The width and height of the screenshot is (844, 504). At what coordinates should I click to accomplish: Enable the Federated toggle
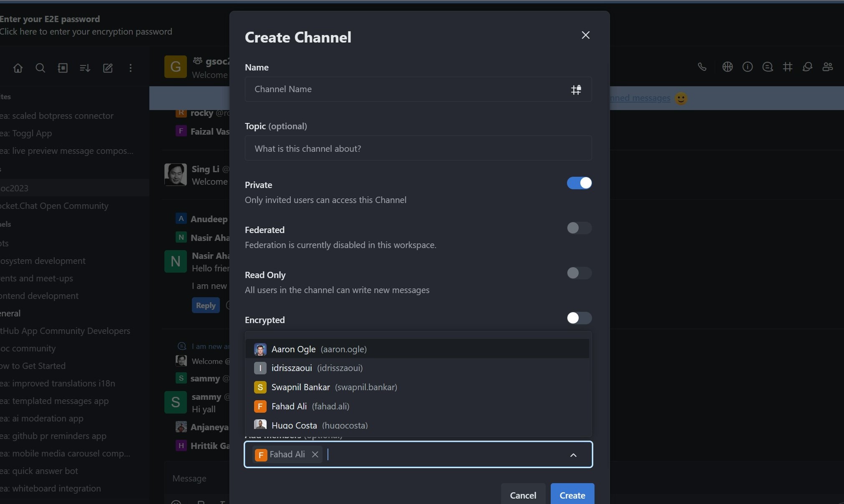[x=579, y=228]
